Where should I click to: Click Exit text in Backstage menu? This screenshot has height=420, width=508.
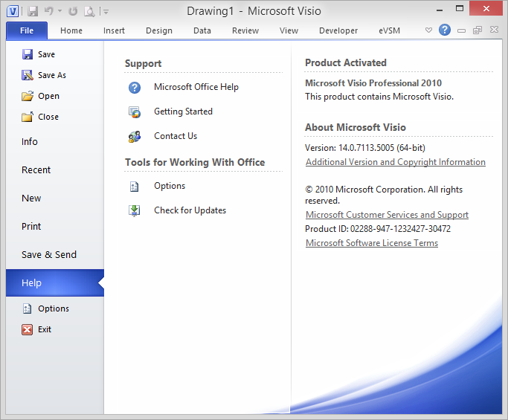click(45, 329)
